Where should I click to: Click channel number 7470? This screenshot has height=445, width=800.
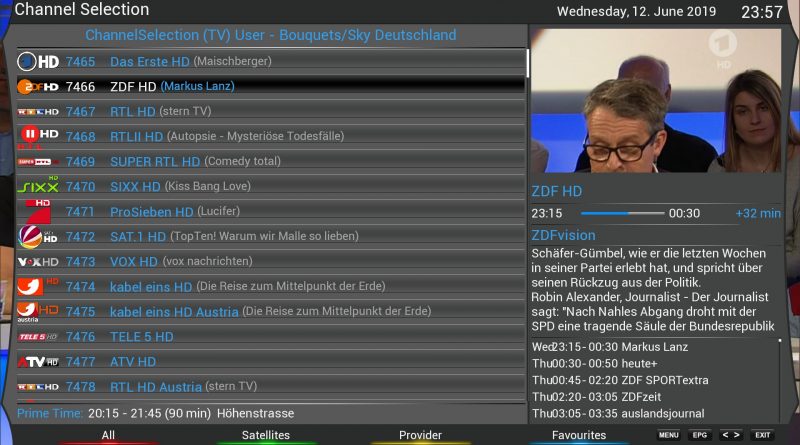pyautogui.click(x=80, y=187)
